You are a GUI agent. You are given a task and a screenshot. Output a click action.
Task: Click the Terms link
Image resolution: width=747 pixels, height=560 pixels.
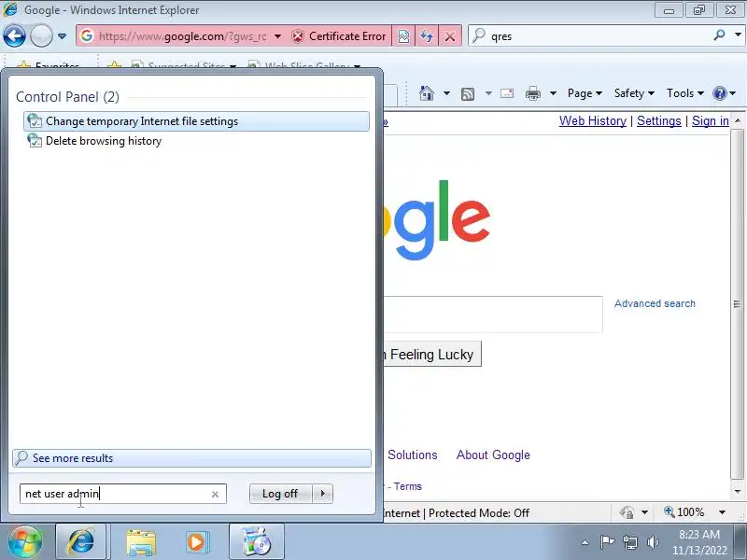coord(407,486)
